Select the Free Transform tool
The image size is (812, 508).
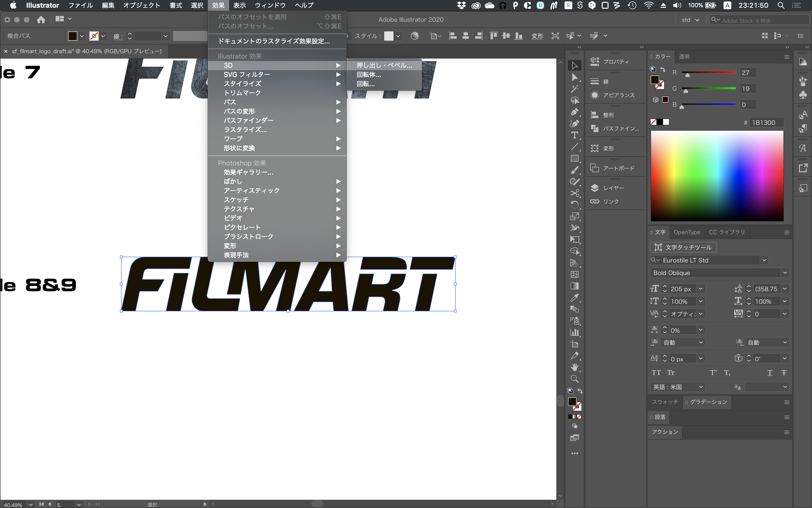(x=574, y=239)
